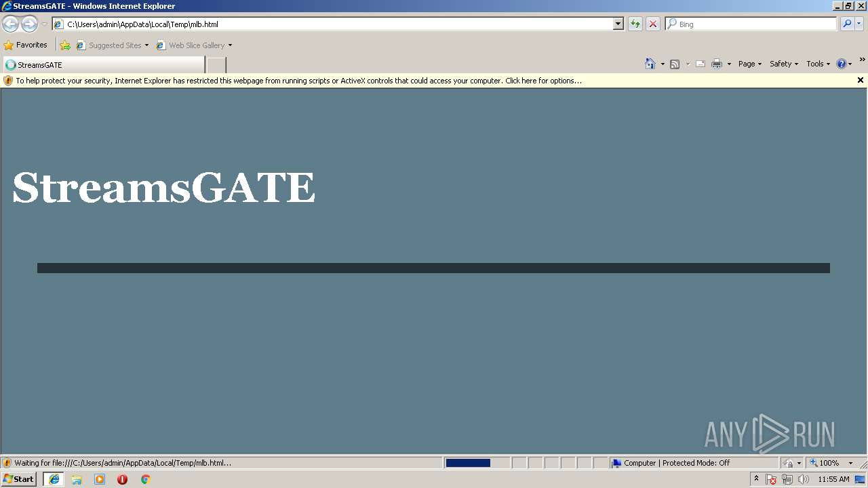Image resolution: width=868 pixels, height=488 pixels.
Task: Open the Help question mark menu
Action: (844, 64)
